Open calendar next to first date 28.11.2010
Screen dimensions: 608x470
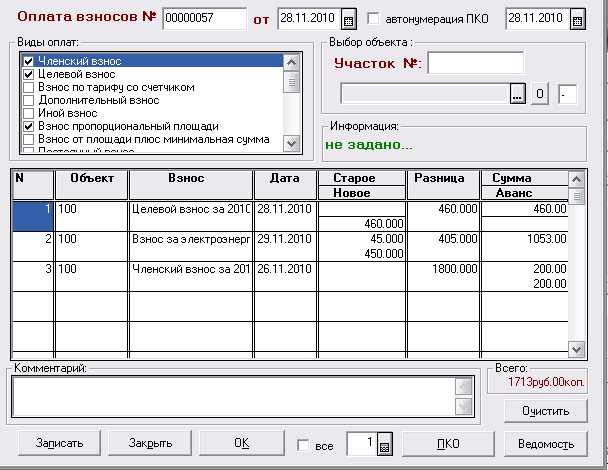[x=348, y=19]
